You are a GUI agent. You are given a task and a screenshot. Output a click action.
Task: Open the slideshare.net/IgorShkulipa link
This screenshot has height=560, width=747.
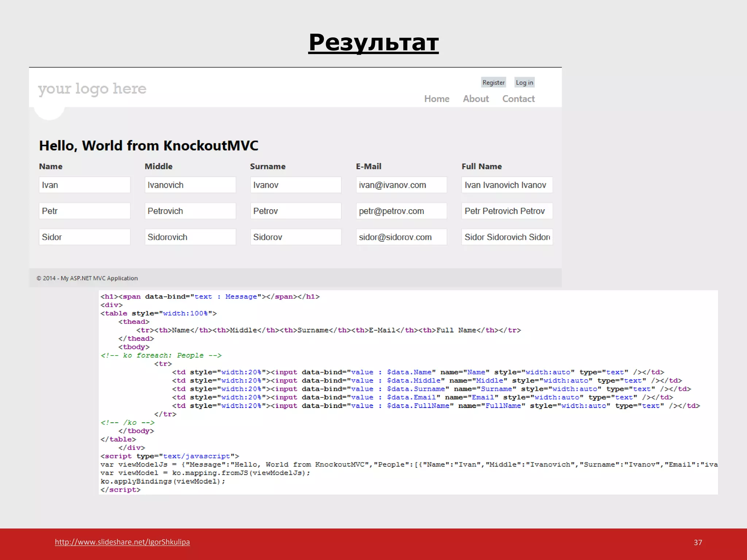(122, 542)
